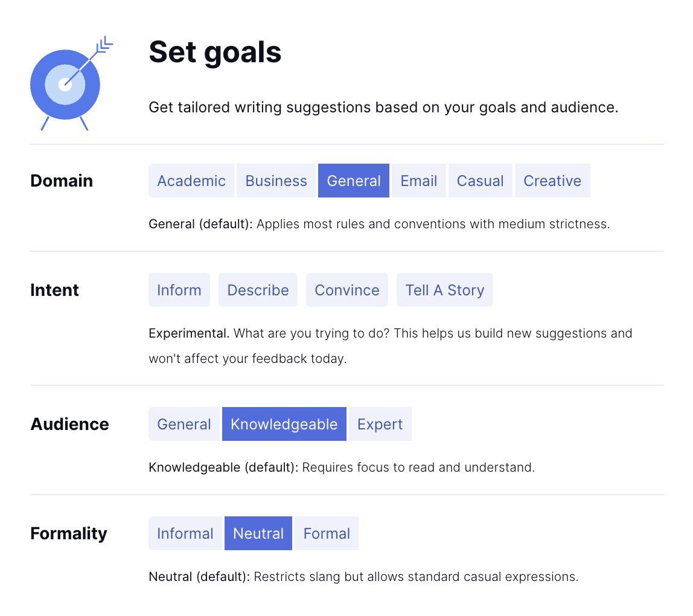Select the Business domain

click(276, 181)
